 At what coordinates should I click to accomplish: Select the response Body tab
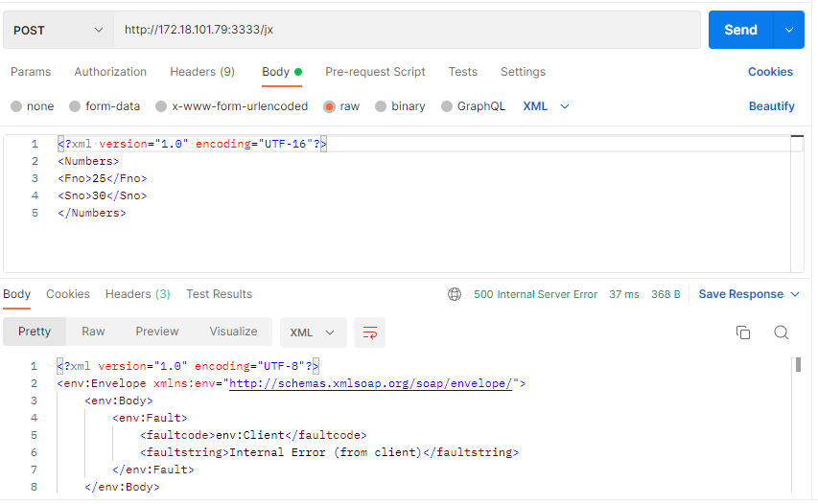[x=16, y=294]
